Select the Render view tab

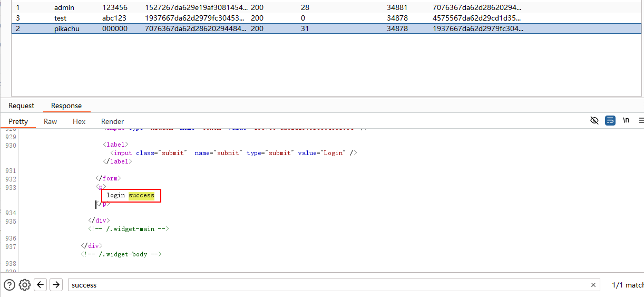coord(113,121)
